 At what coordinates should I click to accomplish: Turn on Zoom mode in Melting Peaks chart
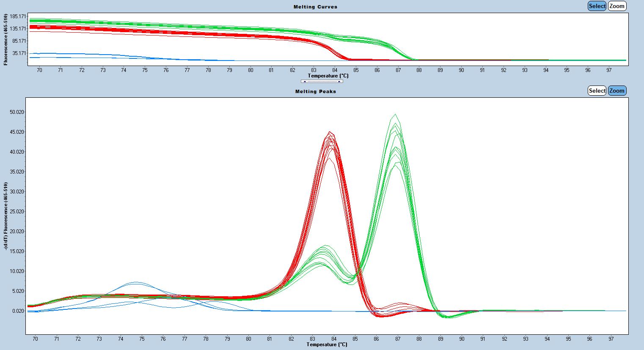coord(617,91)
